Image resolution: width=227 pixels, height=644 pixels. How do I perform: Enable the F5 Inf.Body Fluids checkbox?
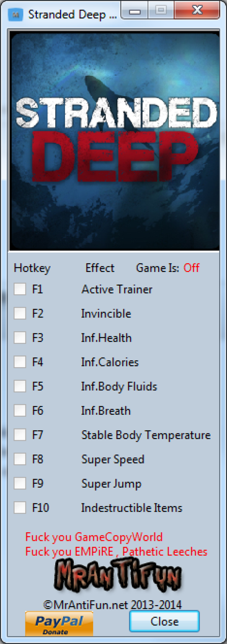(x=20, y=386)
